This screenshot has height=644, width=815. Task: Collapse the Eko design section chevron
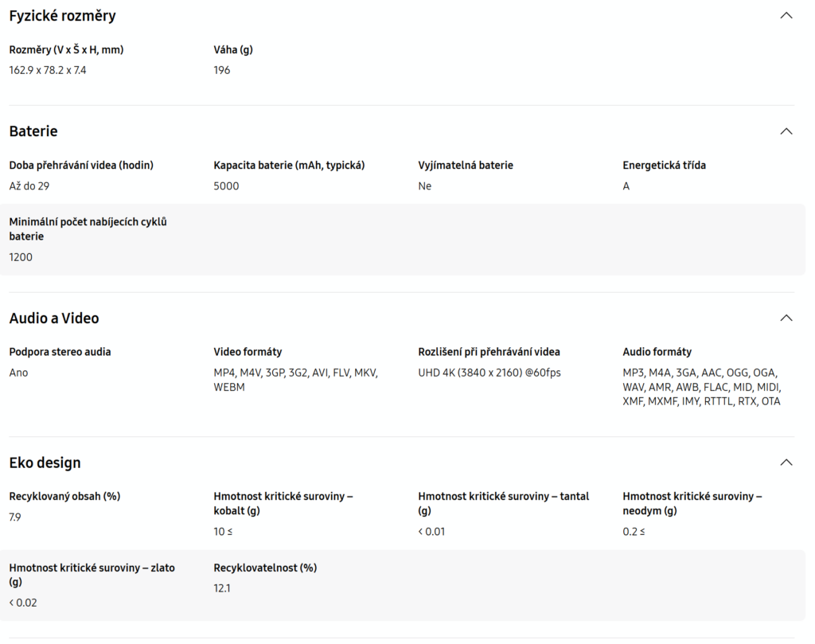(x=786, y=463)
